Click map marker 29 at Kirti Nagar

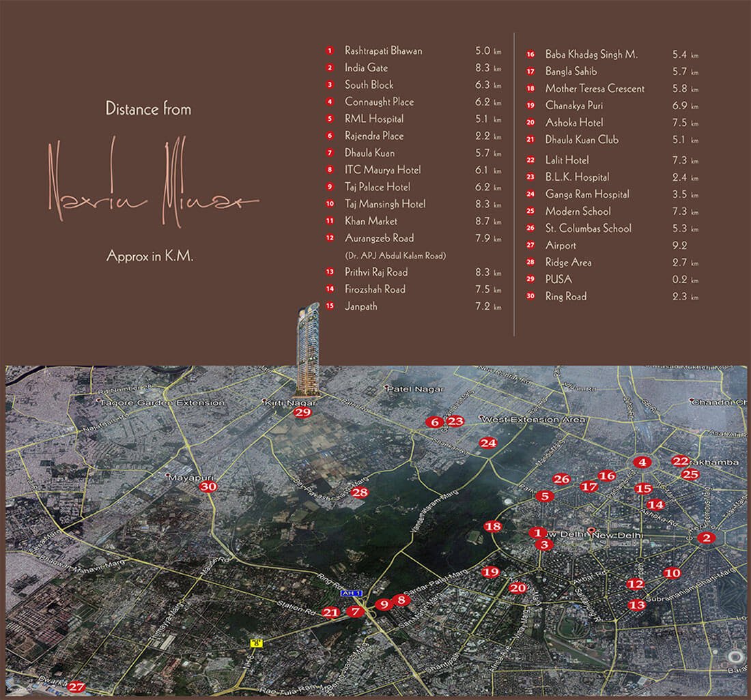[303, 412]
